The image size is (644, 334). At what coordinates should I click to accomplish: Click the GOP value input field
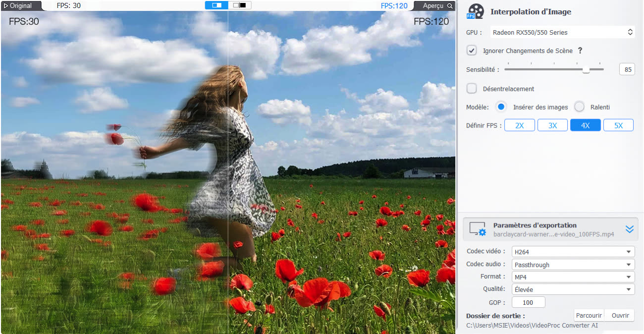point(528,302)
